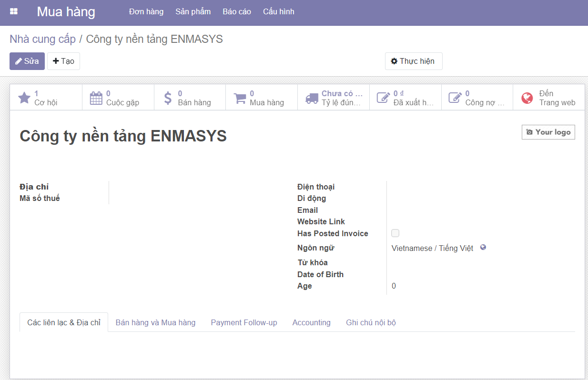
Task: Click the calendar icon for Cuộc gặp
Action: (x=96, y=98)
